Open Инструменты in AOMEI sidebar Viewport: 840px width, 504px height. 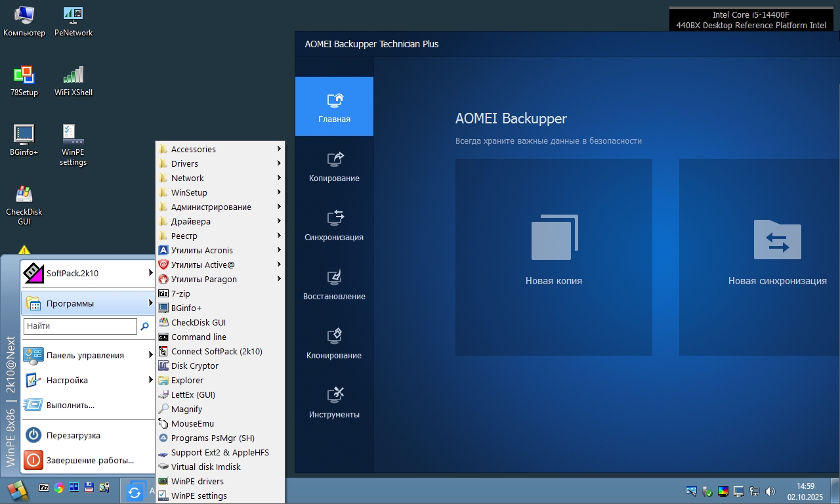tap(334, 402)
